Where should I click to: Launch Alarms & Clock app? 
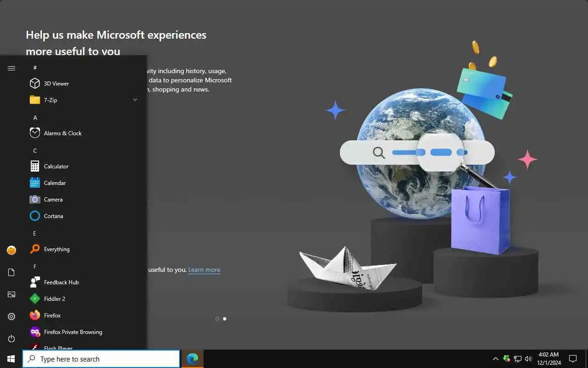pyautogui.click(x=84, y=133)
